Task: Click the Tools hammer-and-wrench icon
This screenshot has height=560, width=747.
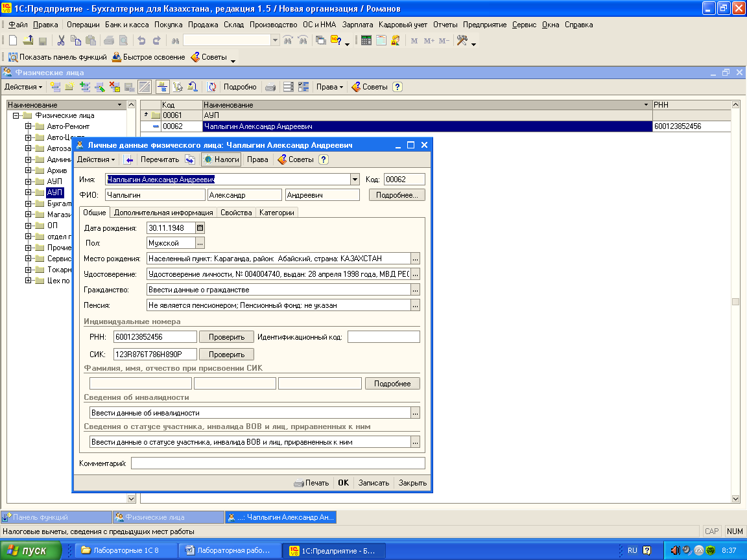Action: (462, 40)
